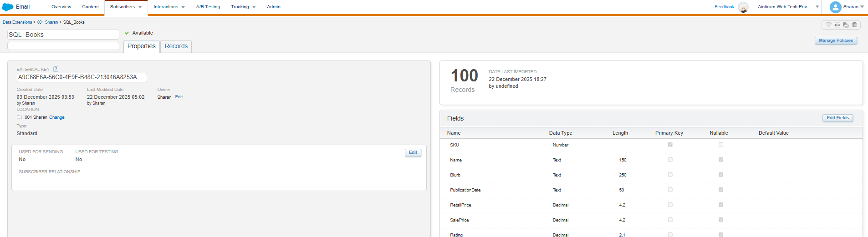The width and height of the screenshot is (868, 237).
Task: Click the Change location link
Action: click(57, 117)
